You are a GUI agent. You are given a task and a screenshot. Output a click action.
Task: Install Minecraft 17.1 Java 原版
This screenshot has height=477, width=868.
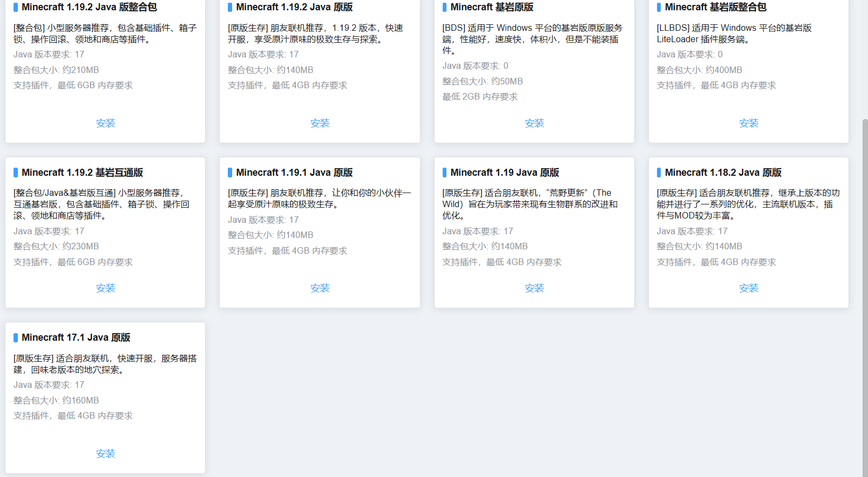tap(106, 454)
